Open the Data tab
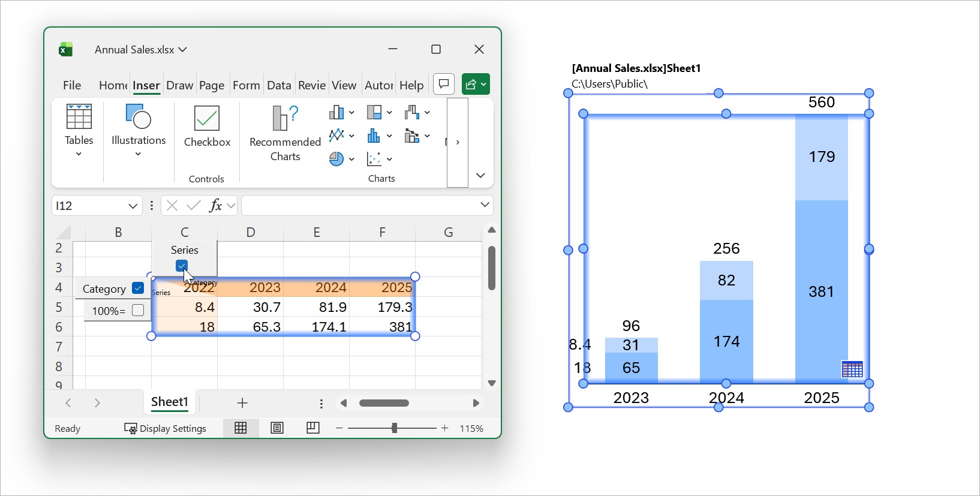The image size is (980, 496). (x=279, y=85)
